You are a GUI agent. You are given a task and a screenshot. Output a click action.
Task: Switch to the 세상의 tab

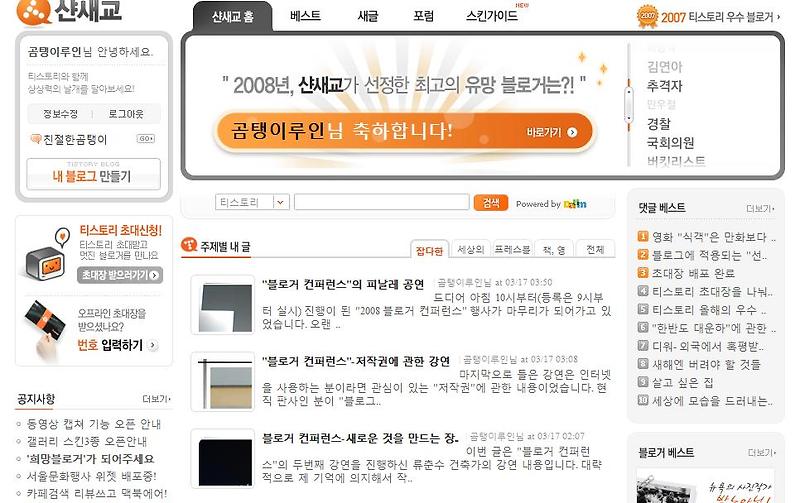(470, 249)
